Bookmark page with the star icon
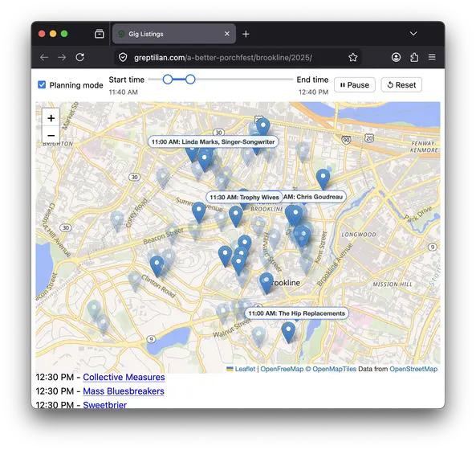Screen dimensions: 476x450 [352, 57]
